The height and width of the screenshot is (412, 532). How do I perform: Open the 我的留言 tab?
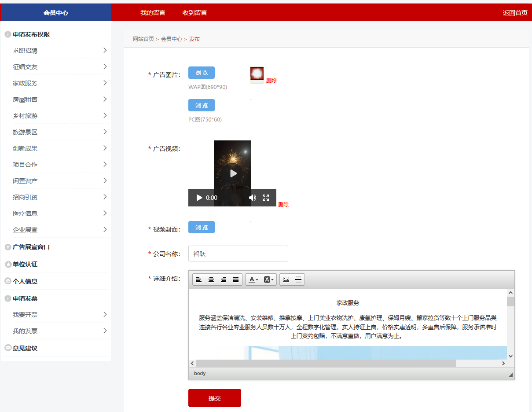(x=153, y=13)
